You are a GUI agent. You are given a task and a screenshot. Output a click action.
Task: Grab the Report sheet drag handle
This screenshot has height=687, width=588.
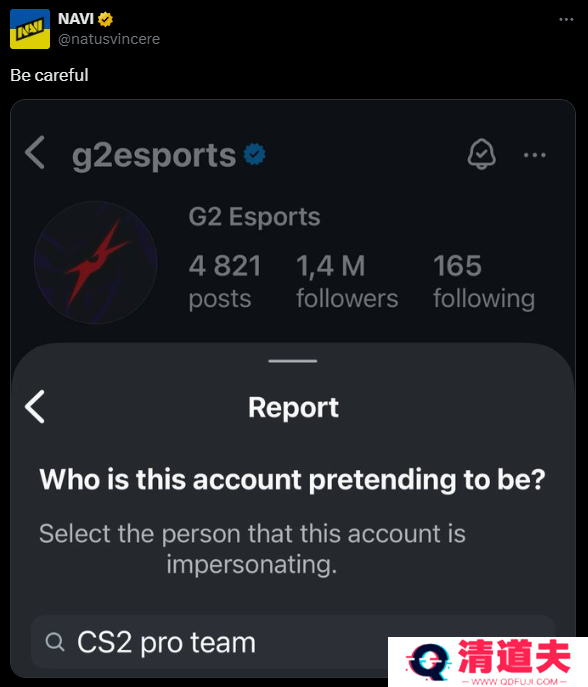[x=293, y=361]
